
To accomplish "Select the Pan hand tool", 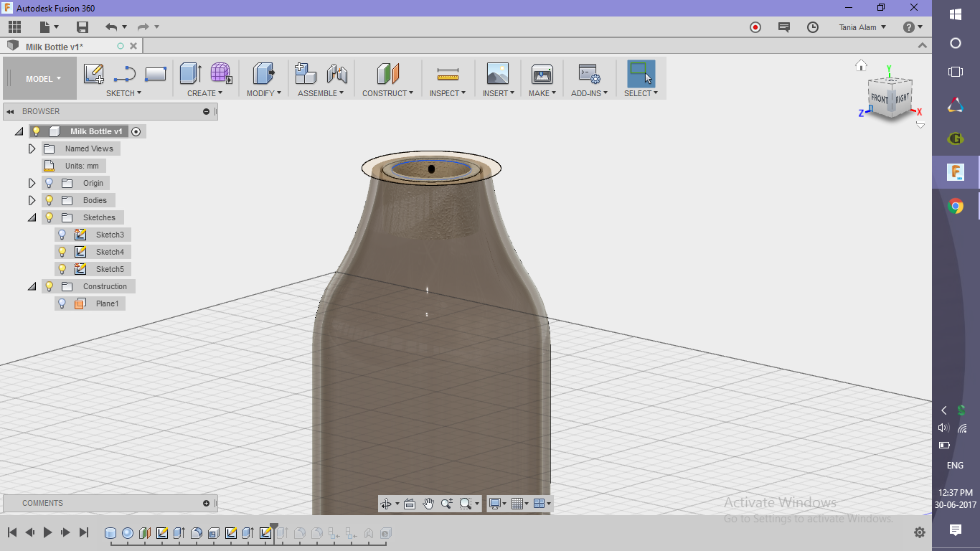I will [428, 504].
